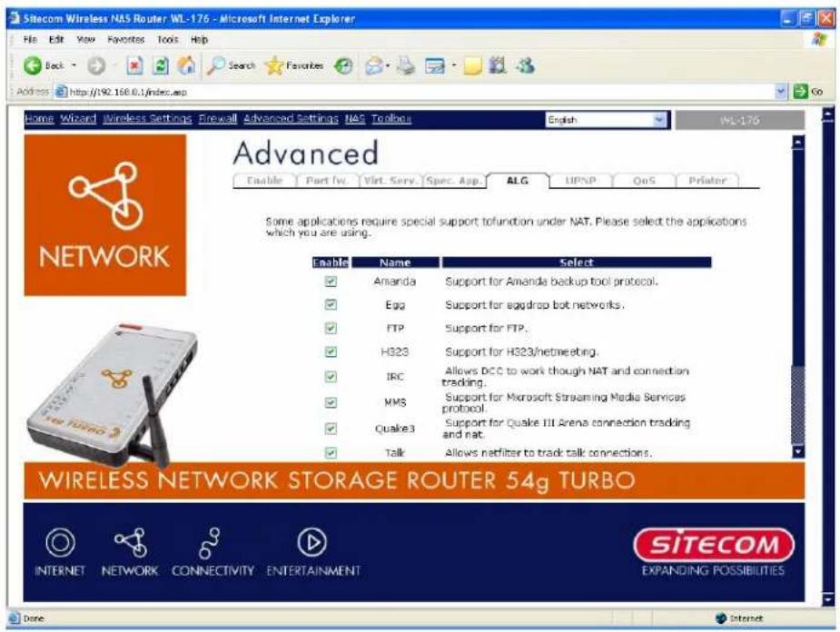Image resolution: width=840 pixels, height=632 pixels.
Task: Follow the Home navigation link
Action: point(39,119)
